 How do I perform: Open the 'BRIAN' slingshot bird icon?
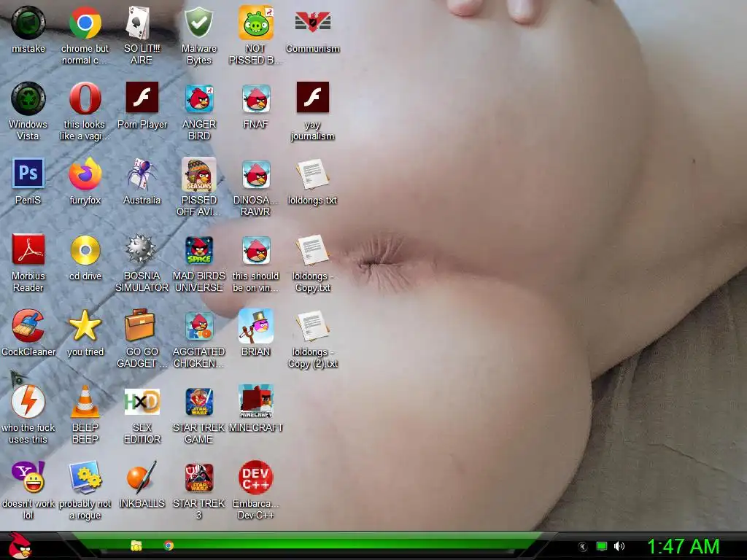tap(256, 326)
